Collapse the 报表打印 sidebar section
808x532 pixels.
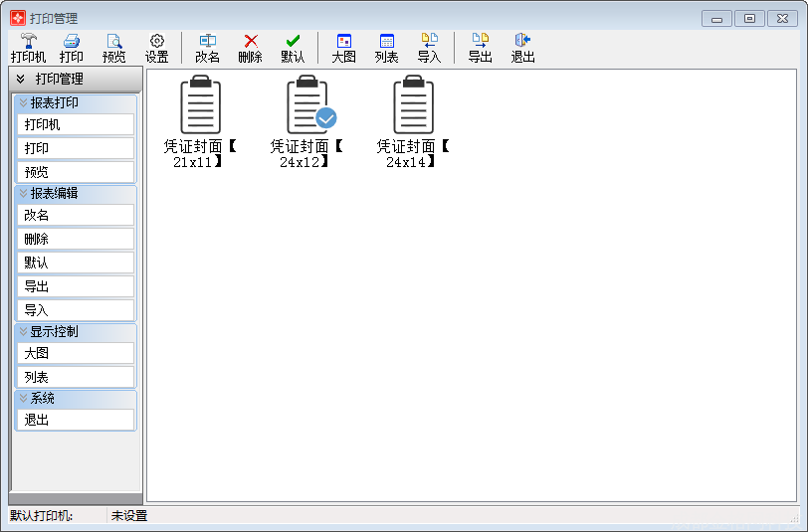24,102
